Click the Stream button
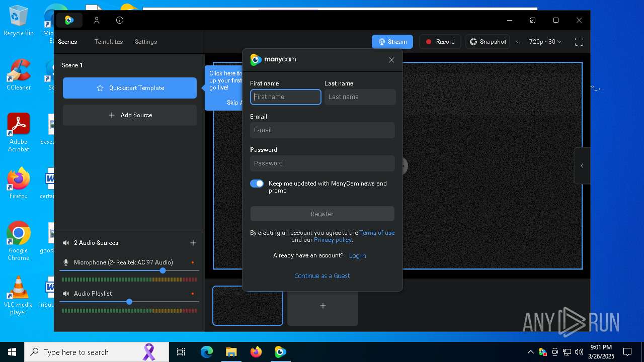 point(392,42)
